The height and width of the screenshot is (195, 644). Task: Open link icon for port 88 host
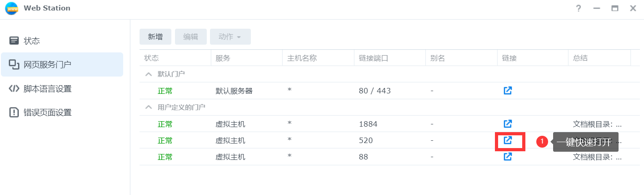508,157
